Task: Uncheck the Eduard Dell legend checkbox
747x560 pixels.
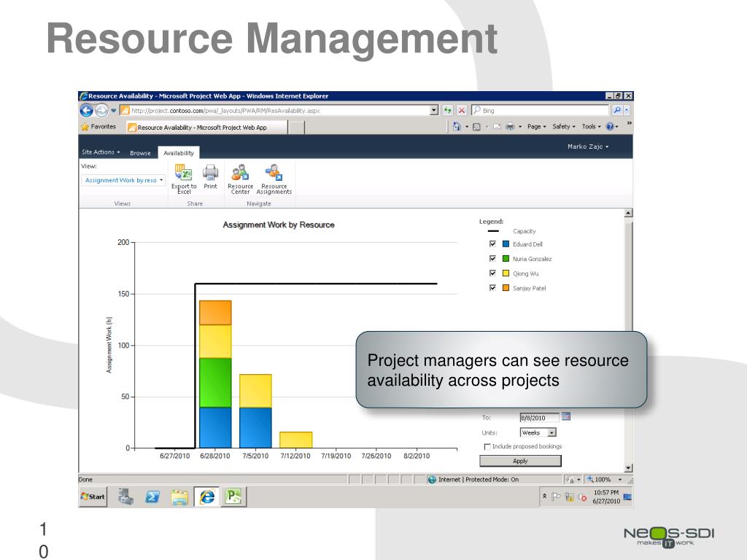Action: (x=492, y=244)
